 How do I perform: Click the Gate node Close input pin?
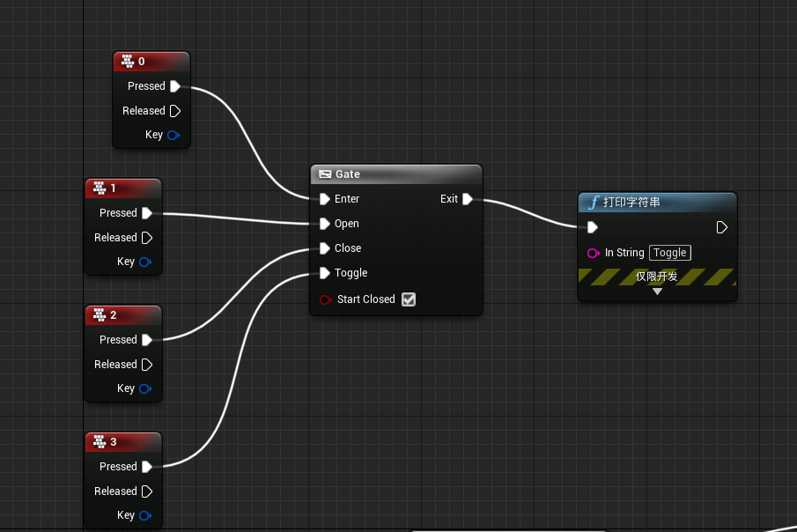(x=325, y=248)
